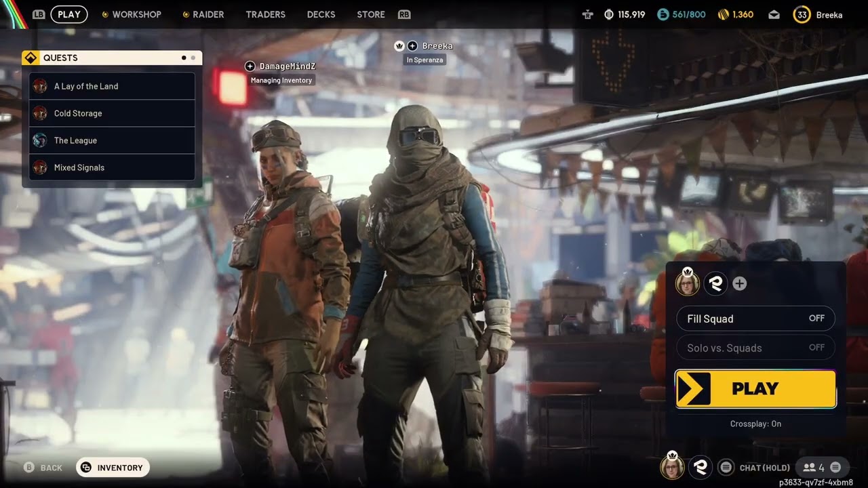Viewport: 868px width, 488px height.
Task: Click the teal stash icon beside 561/800
Action: 663,14
